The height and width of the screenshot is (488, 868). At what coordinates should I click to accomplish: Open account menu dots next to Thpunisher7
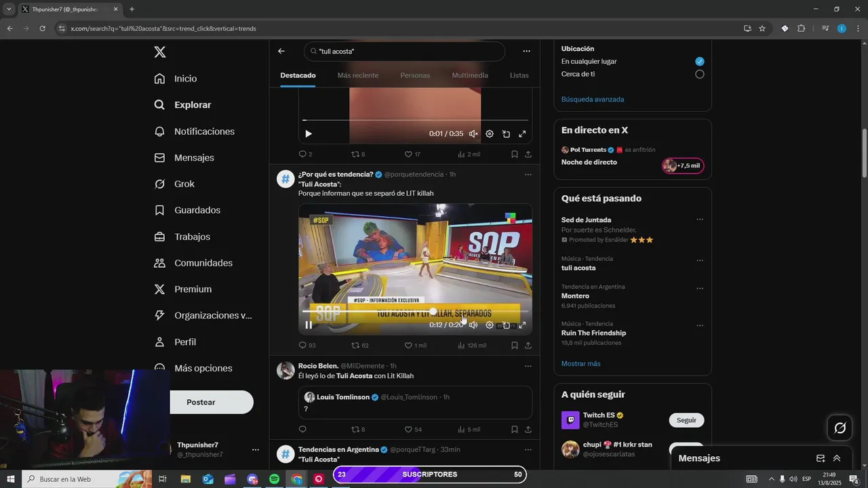pos(256,449)
